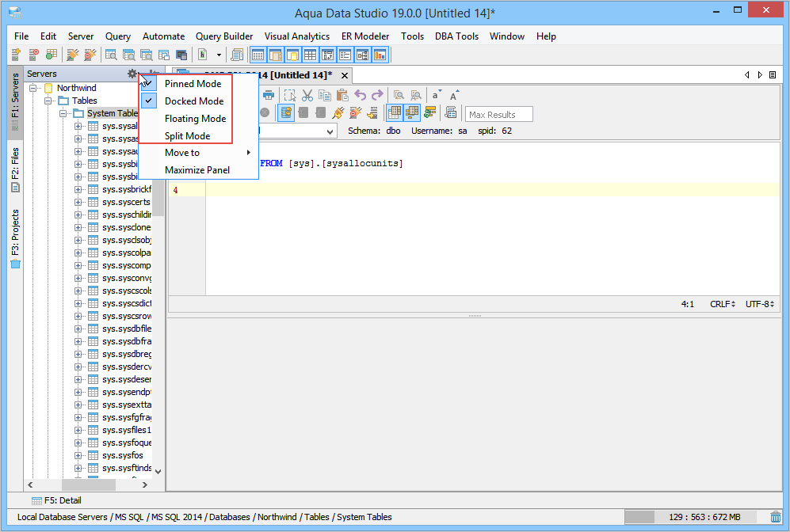Click the editor toolbar Disconnect plug icon
The image size is (790, 532).
point(355,112)
